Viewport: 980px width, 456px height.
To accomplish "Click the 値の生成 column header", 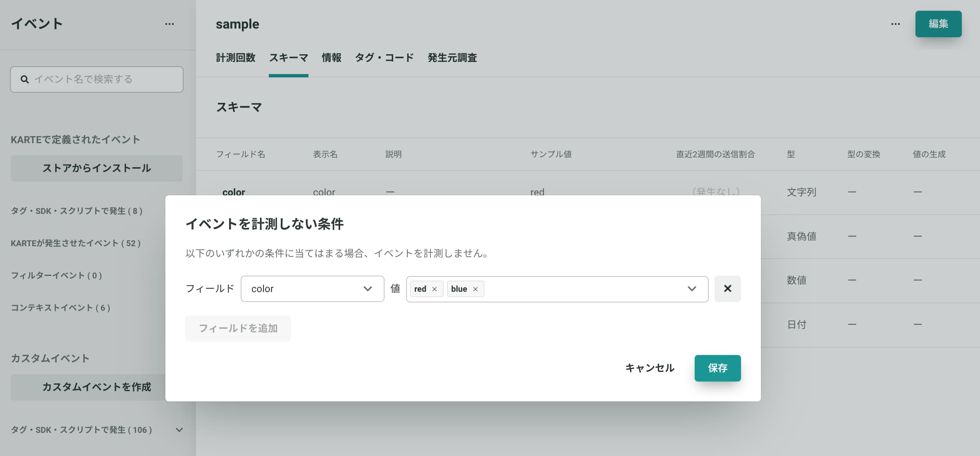I will pos(929,154).
